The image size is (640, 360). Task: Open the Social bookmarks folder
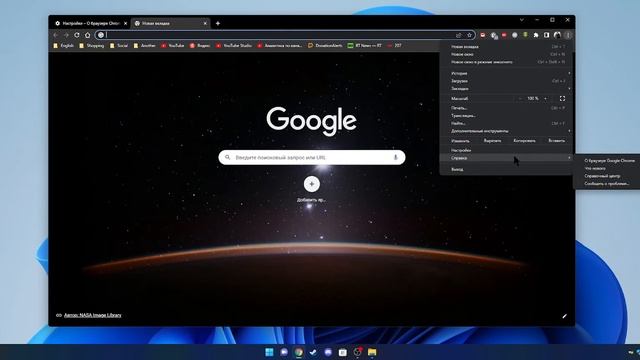click(119, 46)
